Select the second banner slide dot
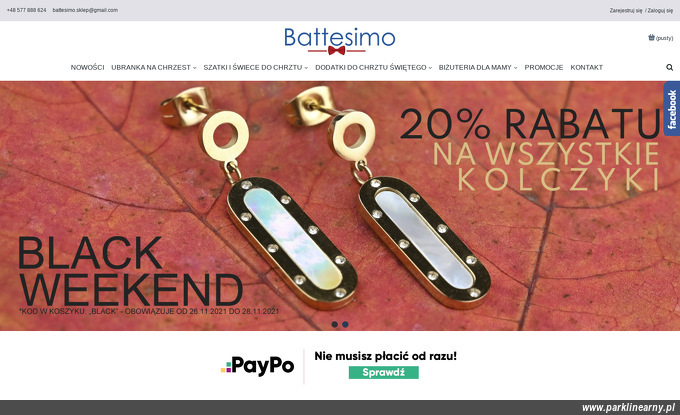The width and height of the screenshot is (680, 415). click(x=345, y=324)
